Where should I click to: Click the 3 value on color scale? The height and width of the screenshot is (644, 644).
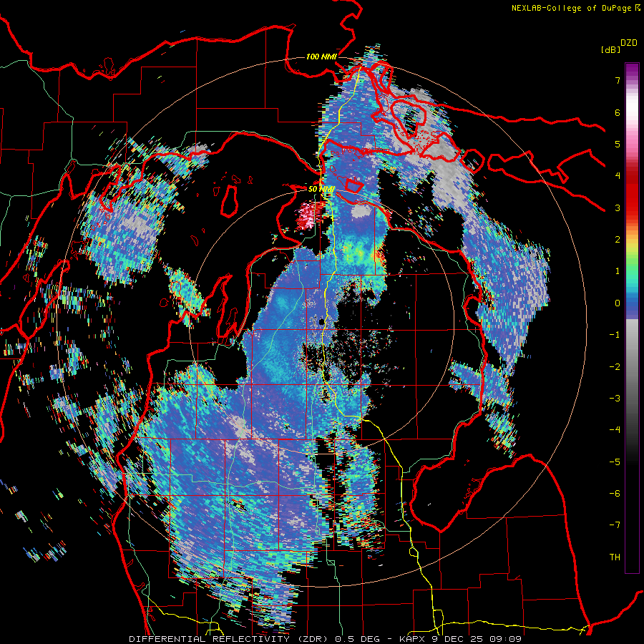coord(618,208)
